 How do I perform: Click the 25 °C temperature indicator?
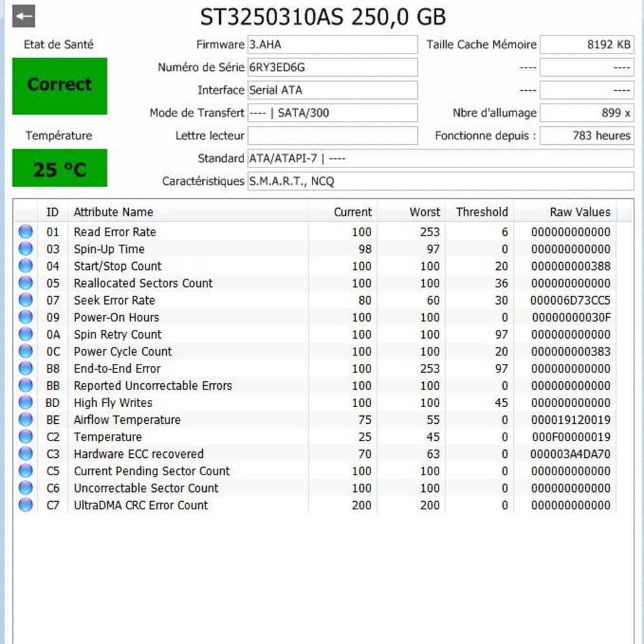59,169
